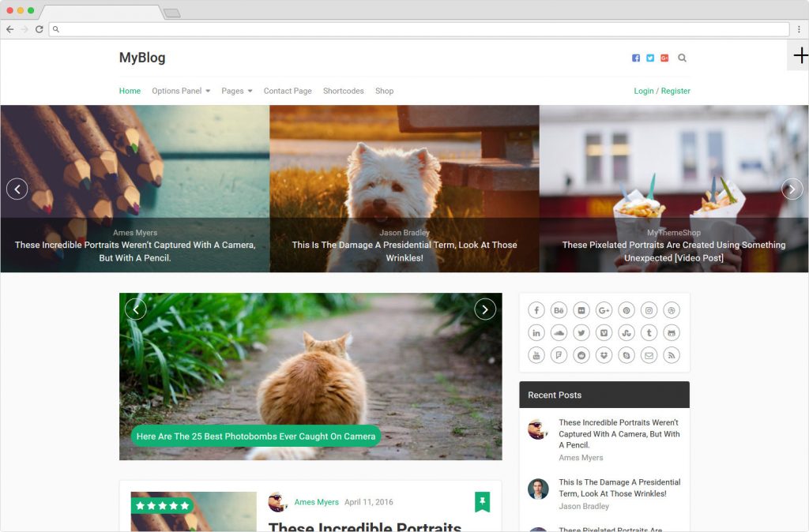Click the browser address bar
This screenshot has height=532, width=809.
pos(419,29)
